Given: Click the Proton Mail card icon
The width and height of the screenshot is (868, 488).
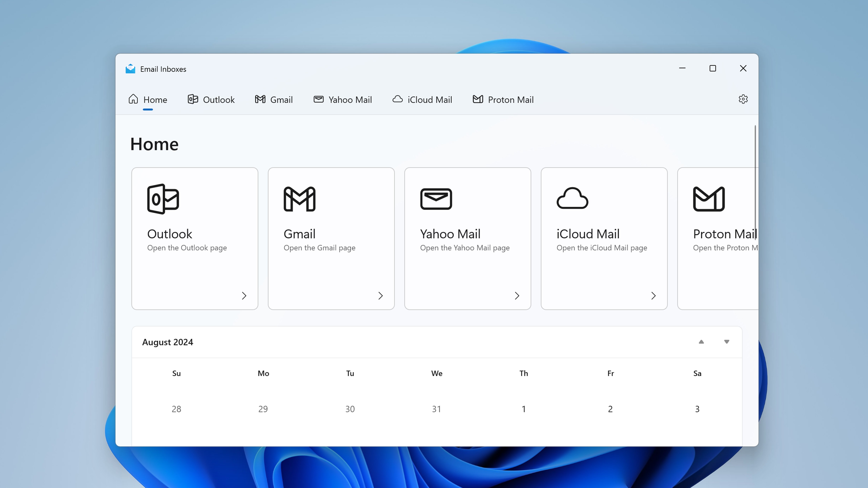Looking at the screenshot, I should (709, 199).
